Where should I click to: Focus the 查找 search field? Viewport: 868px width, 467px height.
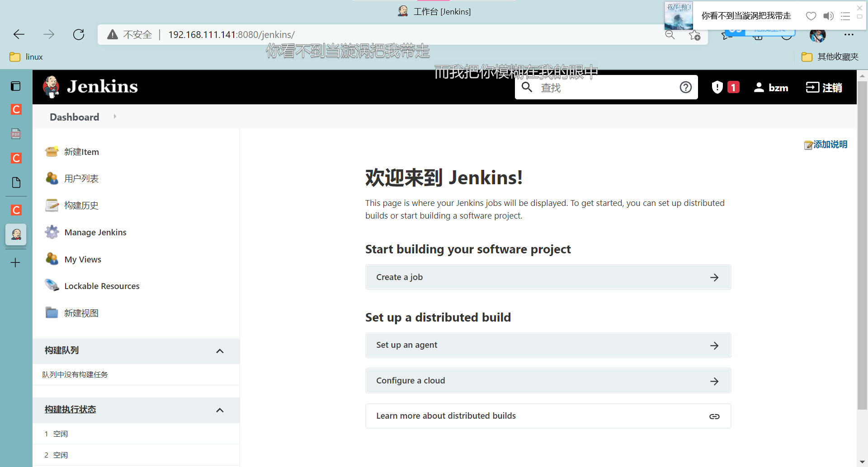tap(606, 88)
